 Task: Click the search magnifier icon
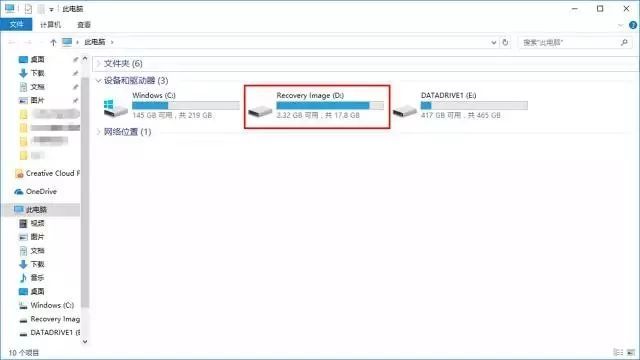point(624,42)
